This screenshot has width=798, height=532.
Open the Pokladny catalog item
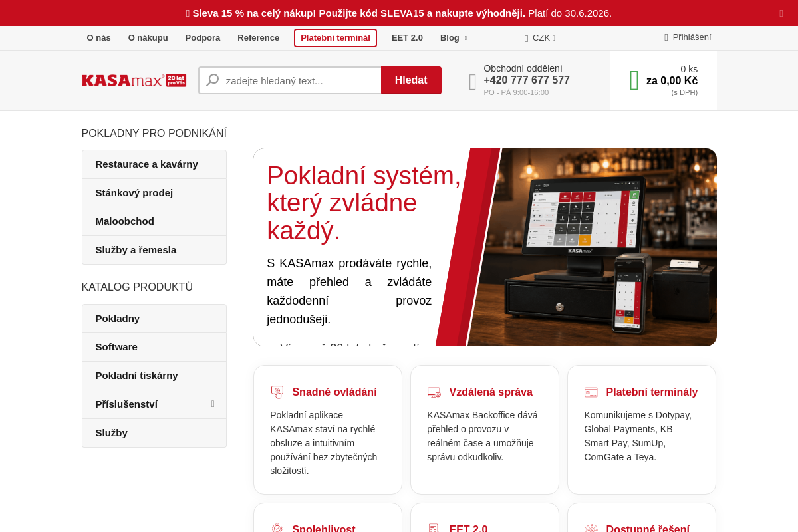tap(154, 319)
